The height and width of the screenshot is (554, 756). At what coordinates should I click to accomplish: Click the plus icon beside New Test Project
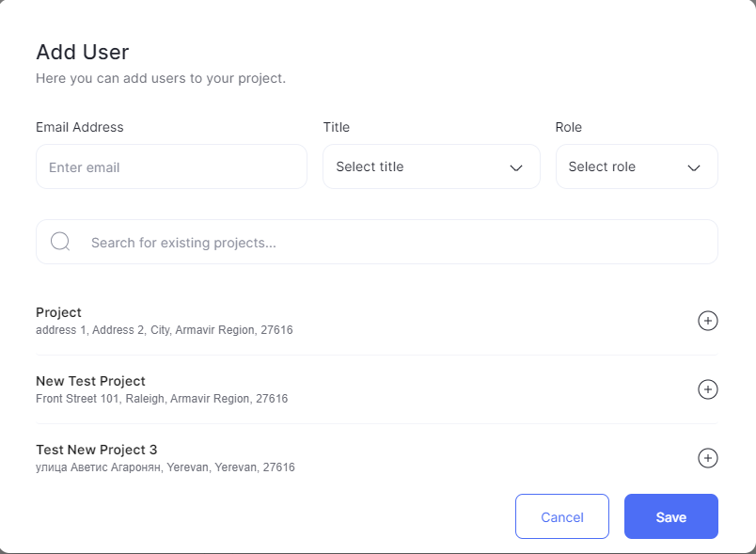tap(708, 389)
